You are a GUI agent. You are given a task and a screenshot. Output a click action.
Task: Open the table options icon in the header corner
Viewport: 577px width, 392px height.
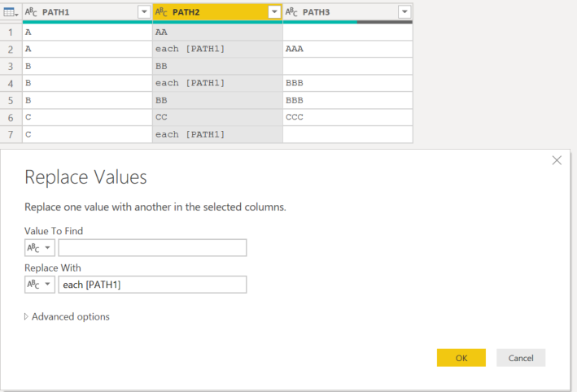pyautogui.click(x=11, y=12)
